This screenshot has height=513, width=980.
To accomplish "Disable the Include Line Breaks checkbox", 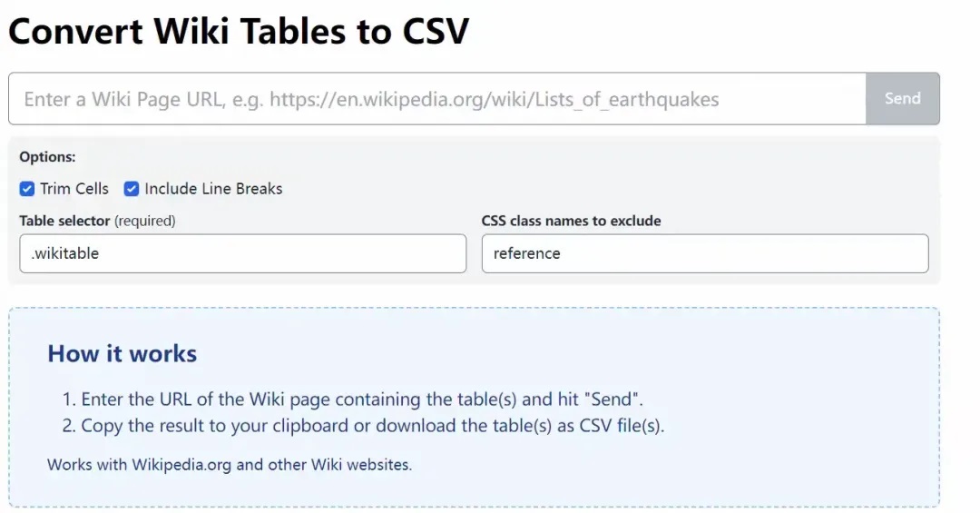I will point(132,189).
